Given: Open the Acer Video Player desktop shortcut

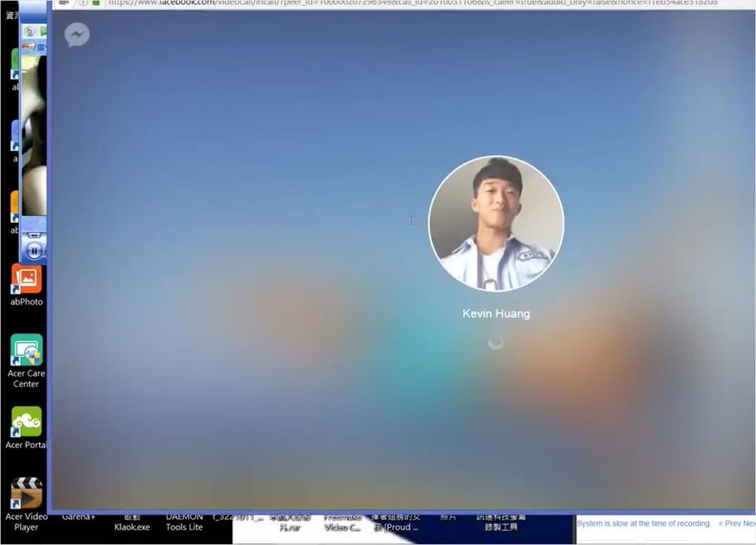Looking at the screenshot, I should click(27, 504).
